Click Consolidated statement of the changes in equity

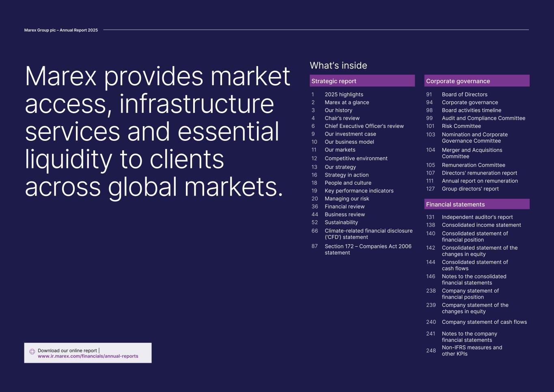coord(480,251)
